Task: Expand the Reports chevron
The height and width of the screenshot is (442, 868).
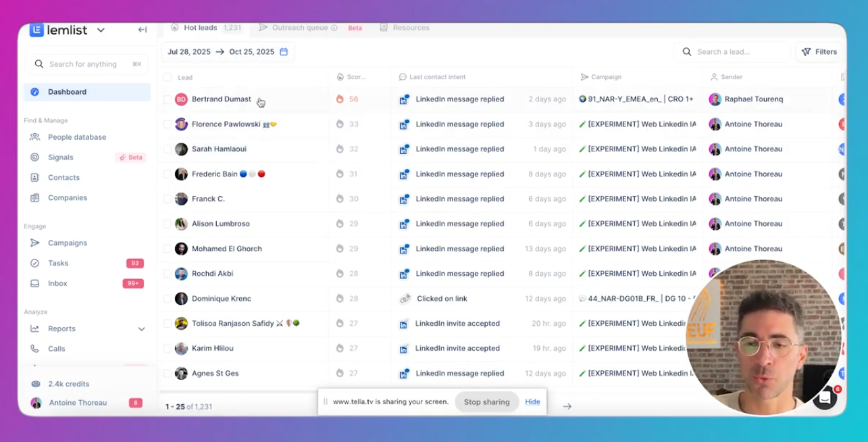Action: [x=141, y=329]
